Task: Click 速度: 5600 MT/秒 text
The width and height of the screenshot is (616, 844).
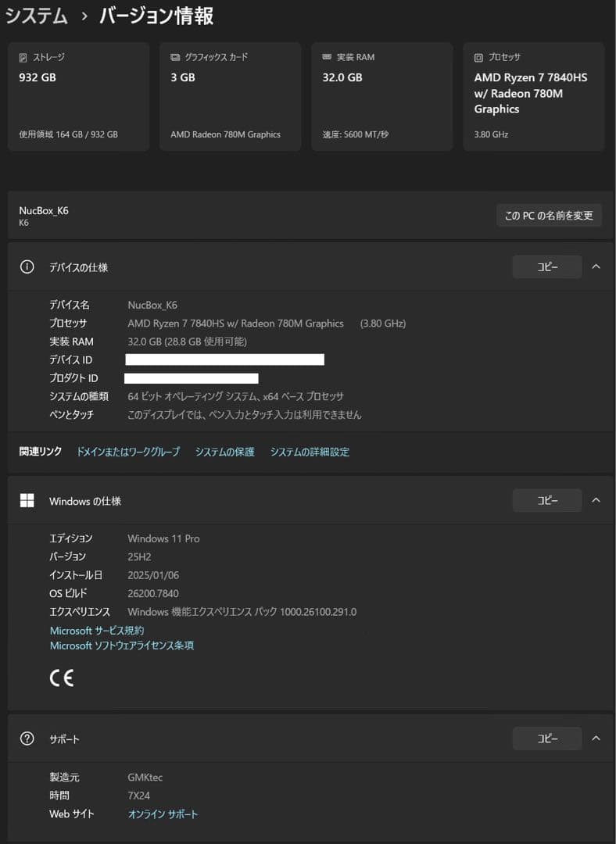Action: [356, 134]
